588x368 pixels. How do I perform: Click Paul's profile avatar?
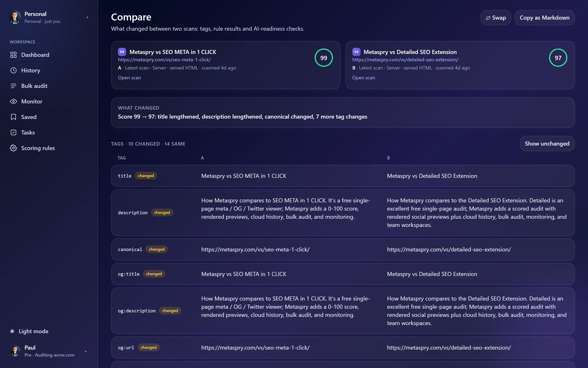tap(15, 351)
